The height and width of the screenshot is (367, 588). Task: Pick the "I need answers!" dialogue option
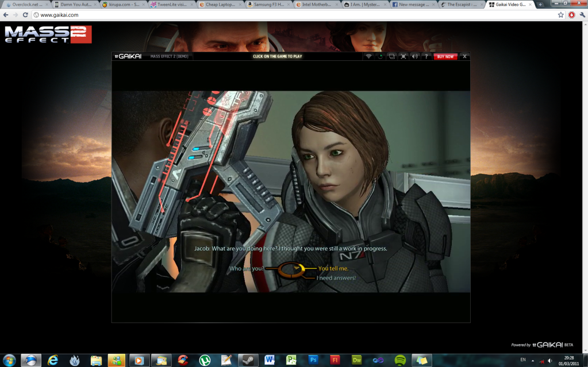[x=336, y=278]
